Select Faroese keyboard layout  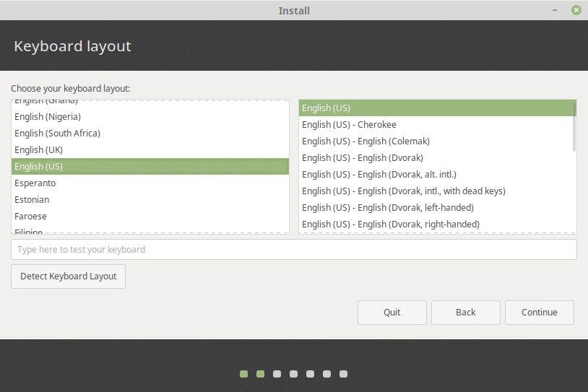pyautogui.click(x=150, y=217)
